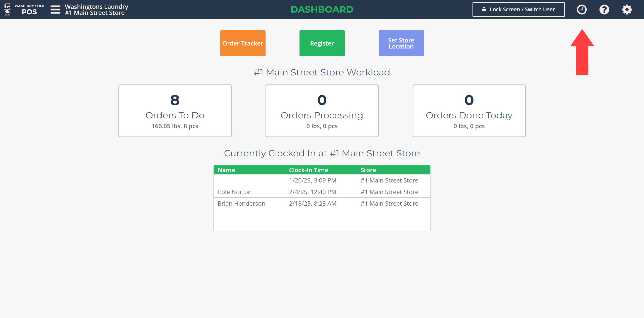
Task: Click Set Store Location button
Action: point(401,43)
